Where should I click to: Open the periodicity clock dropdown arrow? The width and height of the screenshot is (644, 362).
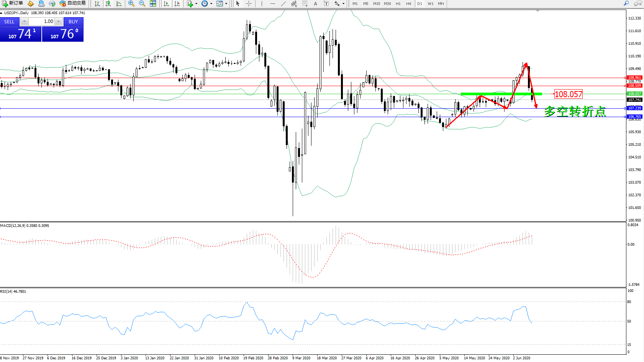tap(211, 3)
